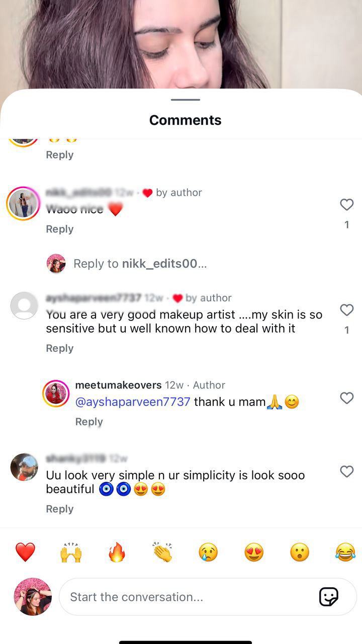The height and width of the screenshot is (644, 362).
Task: Click the "Start the conversation..." input field
Action: coord(186,597)
